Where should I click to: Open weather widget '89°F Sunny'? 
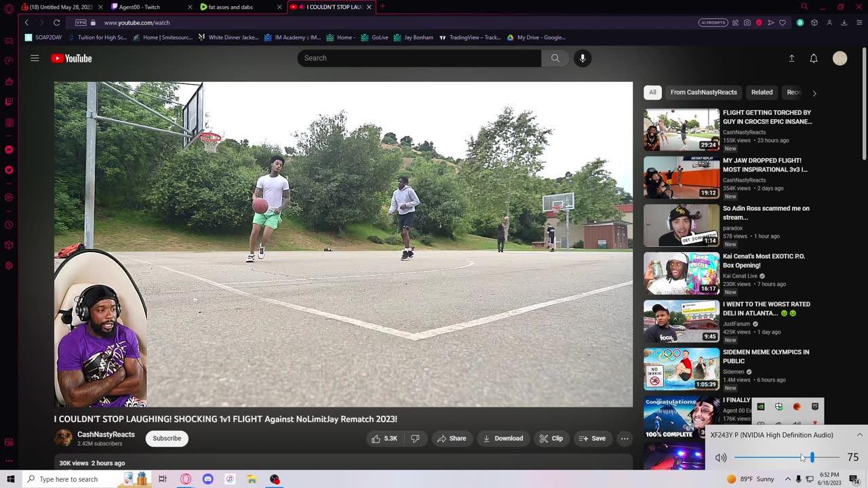click(751, 479)
